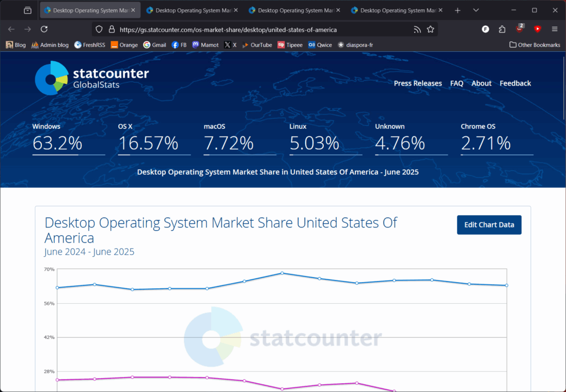Open the diaspora-fr bookmark

355,45
